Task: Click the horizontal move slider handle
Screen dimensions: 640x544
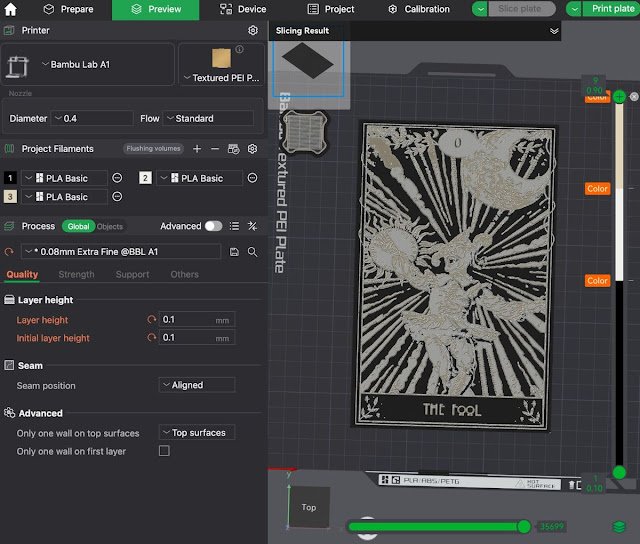Action: coord(523,526)
